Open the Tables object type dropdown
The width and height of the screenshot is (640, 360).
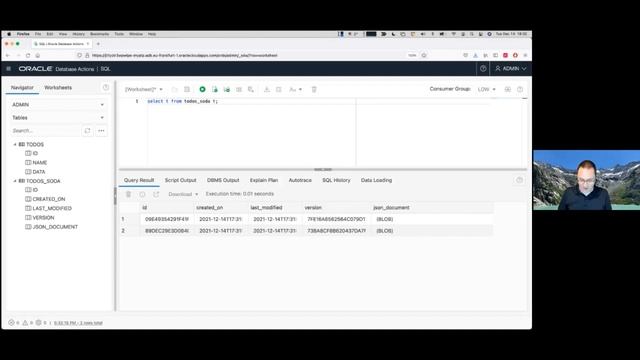[x=58, y=118]
